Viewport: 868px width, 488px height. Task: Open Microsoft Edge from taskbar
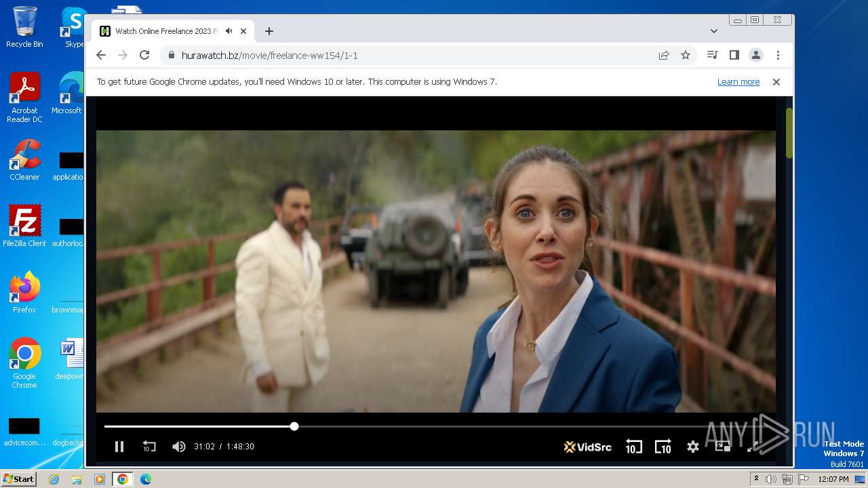pos(146,479)
